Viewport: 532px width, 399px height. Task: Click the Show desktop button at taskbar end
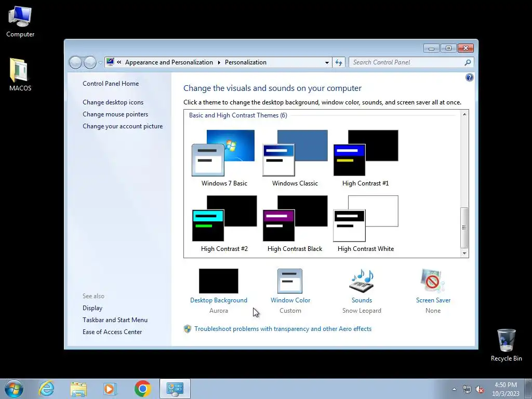click(x=528, y=389)
